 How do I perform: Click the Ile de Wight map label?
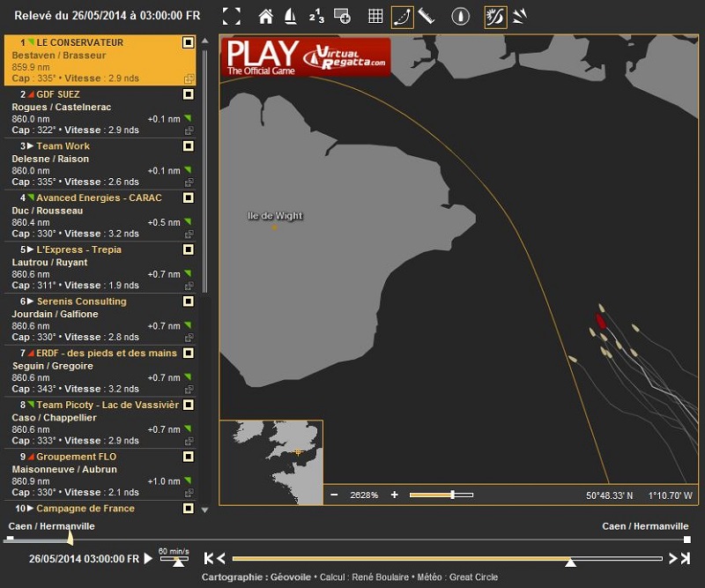(275, 216)
